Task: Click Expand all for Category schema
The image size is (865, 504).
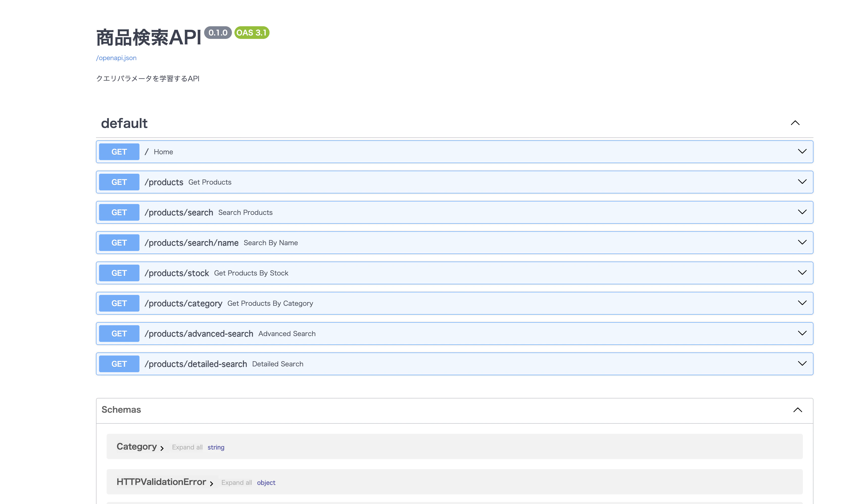Action: (x=187, y=447)
